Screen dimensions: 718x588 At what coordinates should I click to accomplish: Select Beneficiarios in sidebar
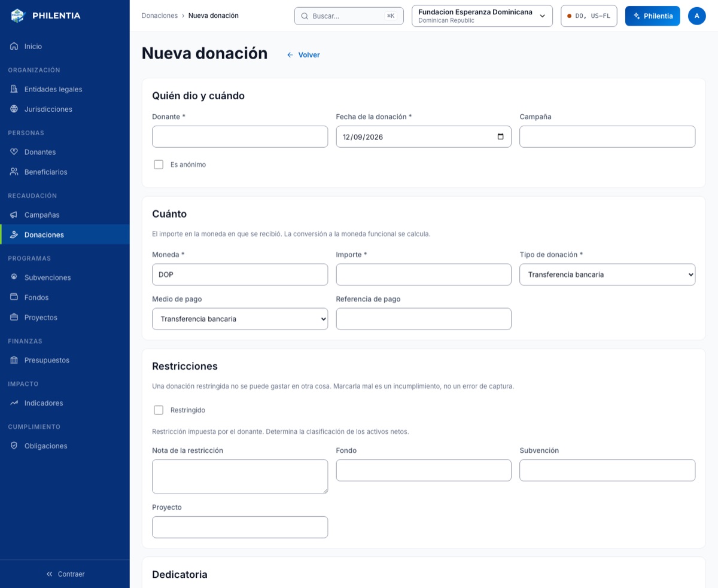[x=65, y=172]
